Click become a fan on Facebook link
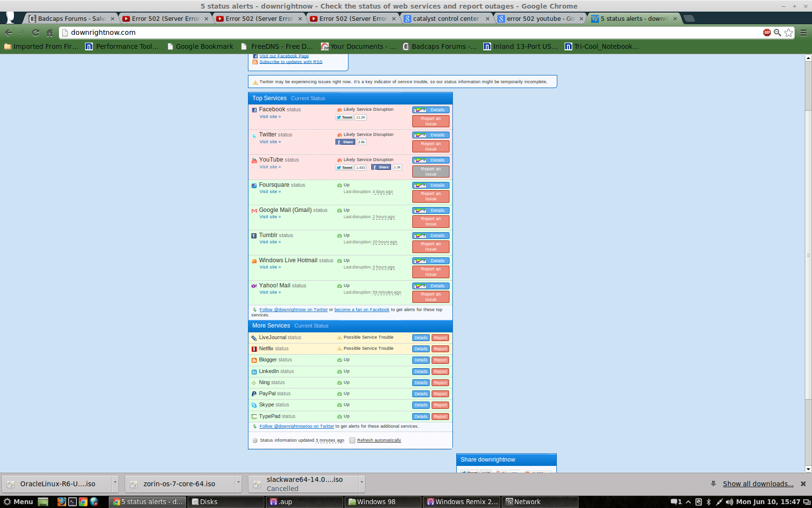The width and height of the screenshot is (812, 508). pos(362,310)
